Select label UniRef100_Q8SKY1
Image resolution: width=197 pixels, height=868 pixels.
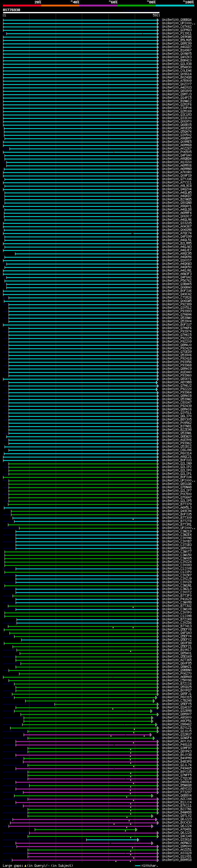click(176, 379)
